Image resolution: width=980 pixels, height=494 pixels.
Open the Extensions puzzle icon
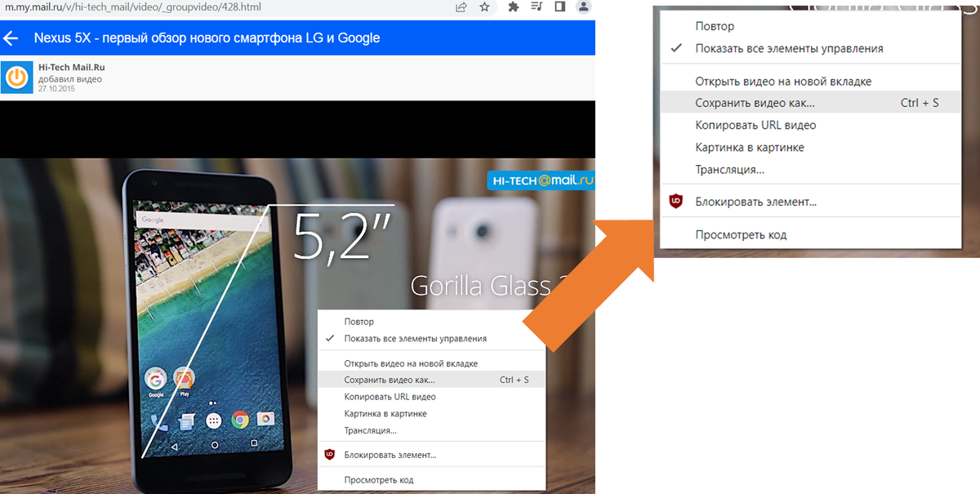[x=513, y=7]
